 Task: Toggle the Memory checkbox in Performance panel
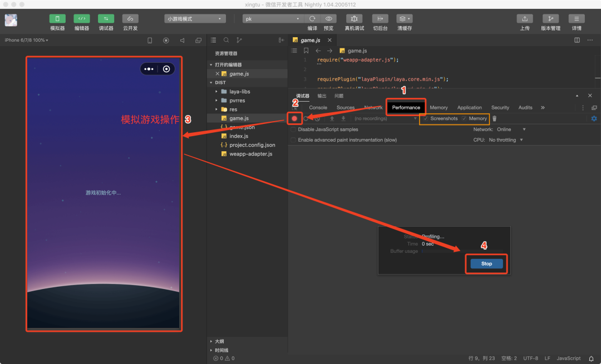click(x=465, y=118)
